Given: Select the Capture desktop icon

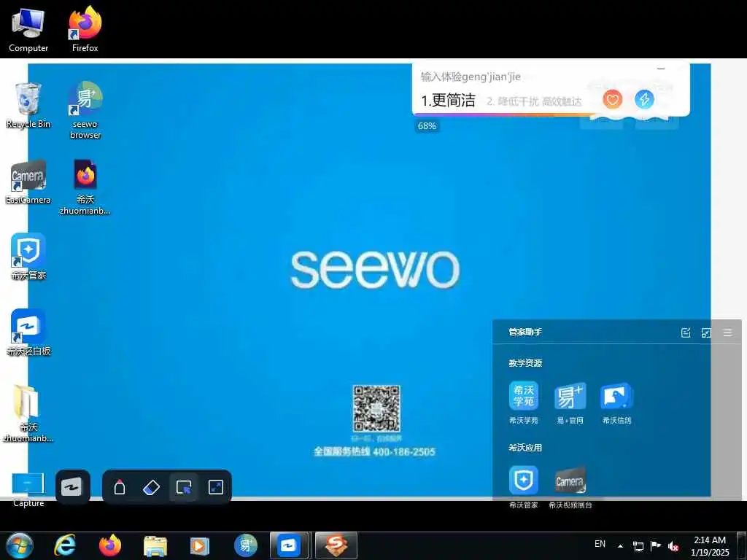Looking at the screenshot, I should coord(28,489).
